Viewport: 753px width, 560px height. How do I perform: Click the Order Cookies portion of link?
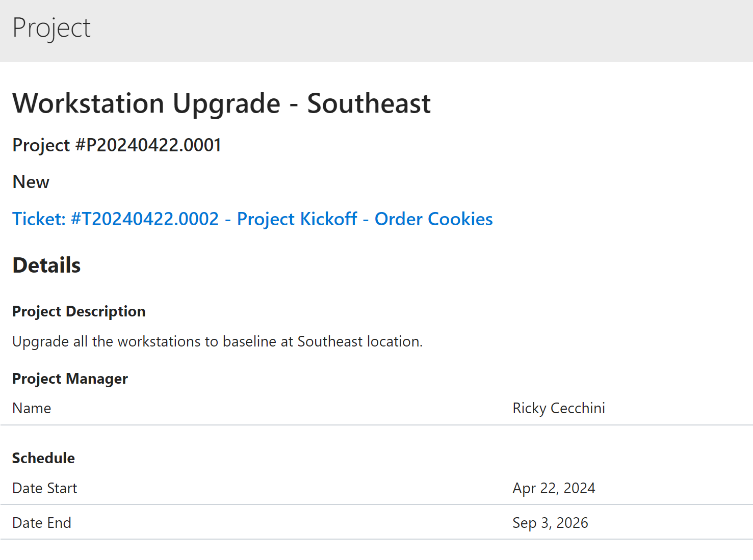pyautogui.click(x=433, y=219)
